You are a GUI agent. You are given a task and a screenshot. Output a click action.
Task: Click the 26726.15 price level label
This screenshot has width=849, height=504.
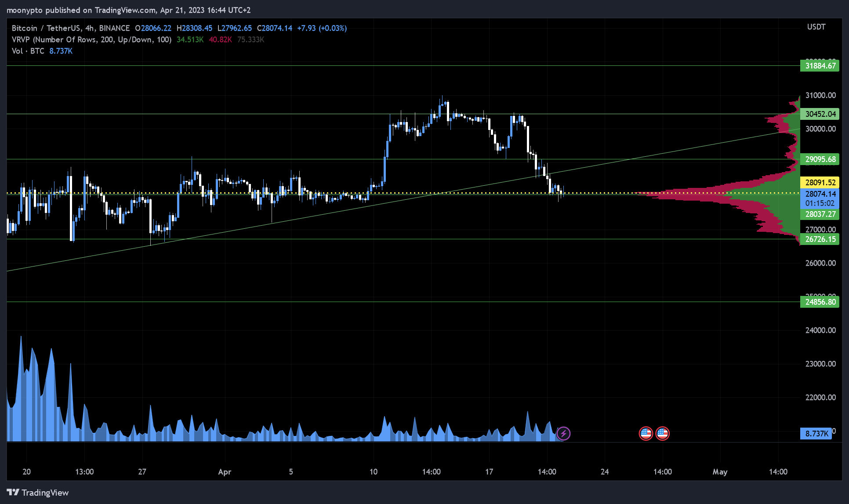coord(820,239)
